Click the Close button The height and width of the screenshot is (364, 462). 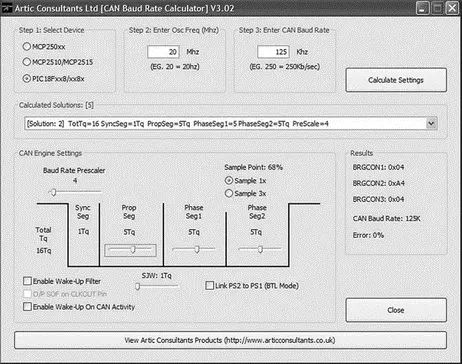396,310
